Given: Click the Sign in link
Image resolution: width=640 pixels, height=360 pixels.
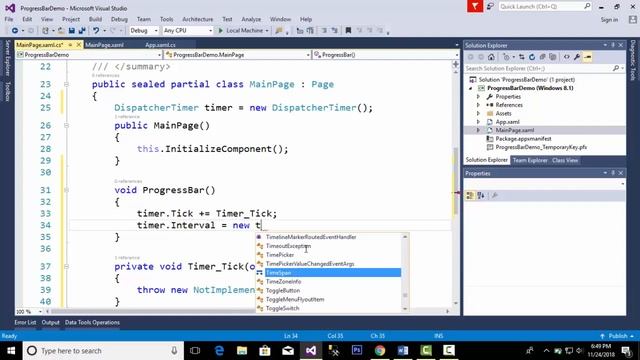Looking at the screenshot, I should (x=609, y=20).
